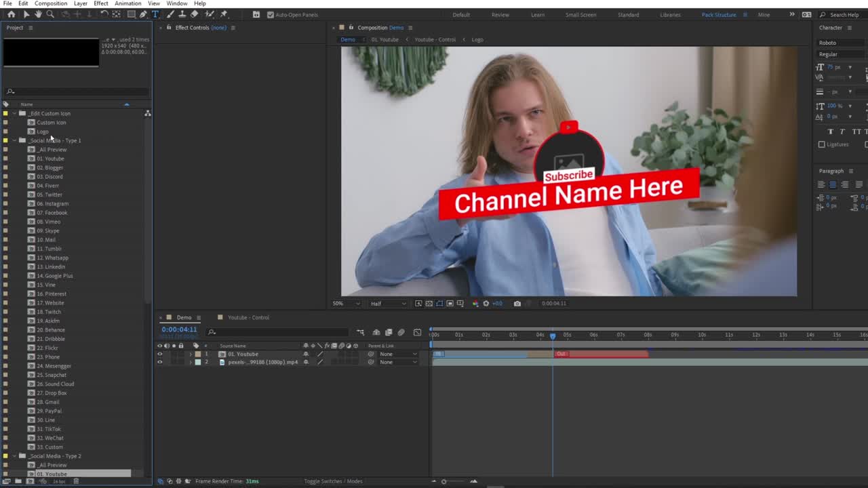Hide the pexels mp4 video layer
This screenshot has width=868, height=488.
(x=160, y=362)
